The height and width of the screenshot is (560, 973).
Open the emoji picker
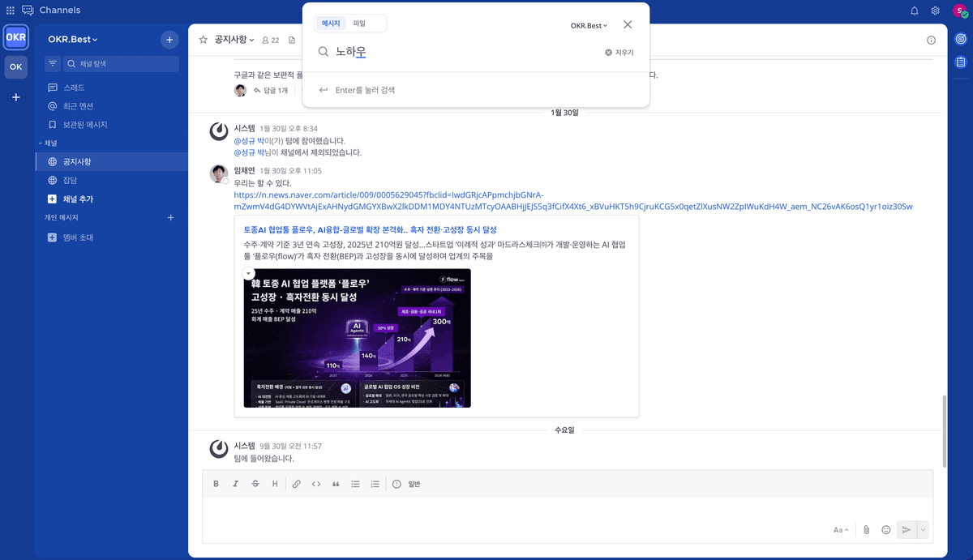(886, 529)
